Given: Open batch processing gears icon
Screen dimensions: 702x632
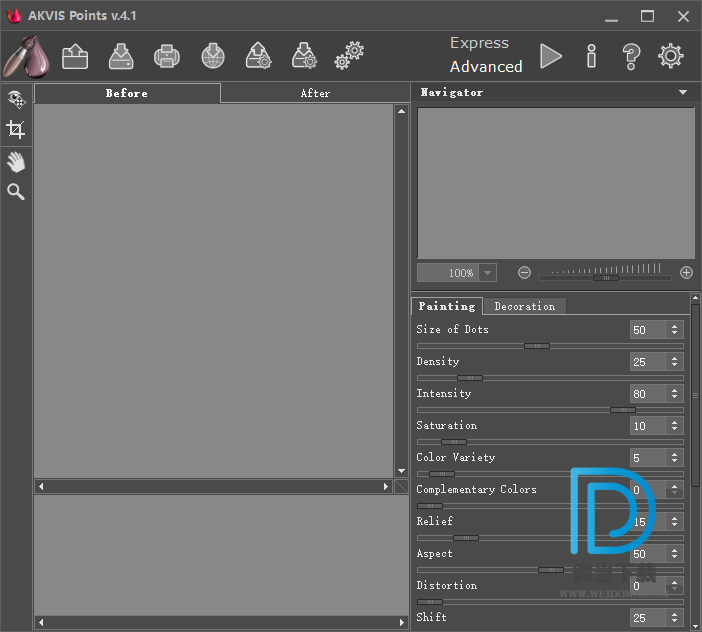Looking at the screenshot, I should pyautogui.click(x=349, y=56).
